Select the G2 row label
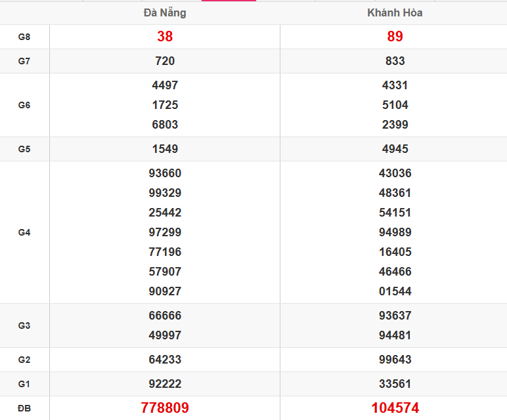507x420 pixels. click(24, 360)
